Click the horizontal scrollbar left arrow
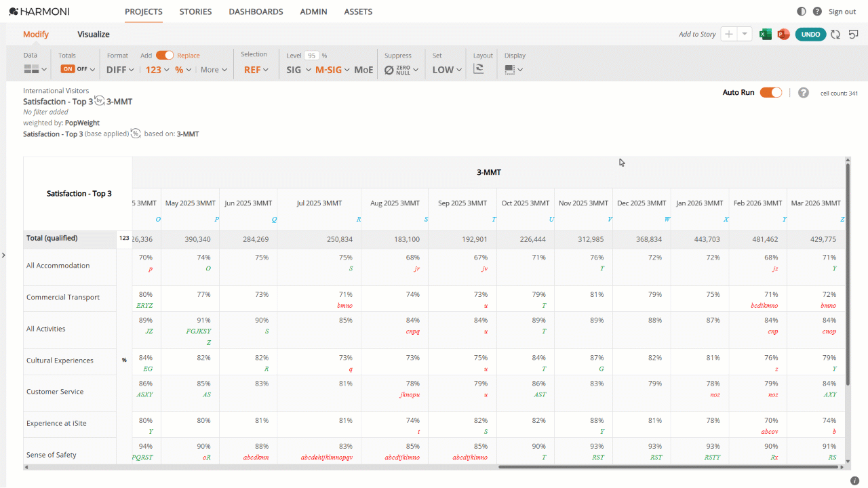Image resolution: width=868 pixels, height=488 pixels. click(26, 466)
